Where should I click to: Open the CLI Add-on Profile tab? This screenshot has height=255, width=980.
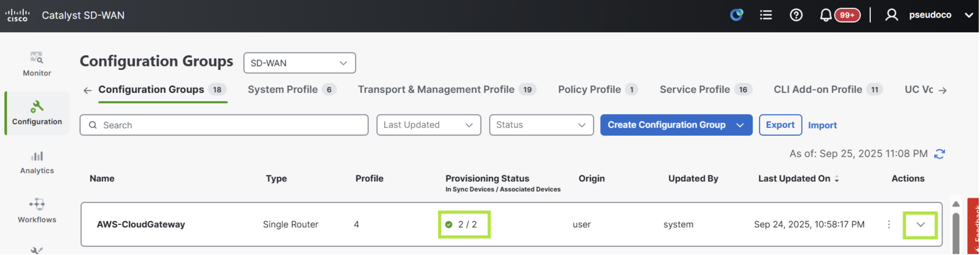828,90
